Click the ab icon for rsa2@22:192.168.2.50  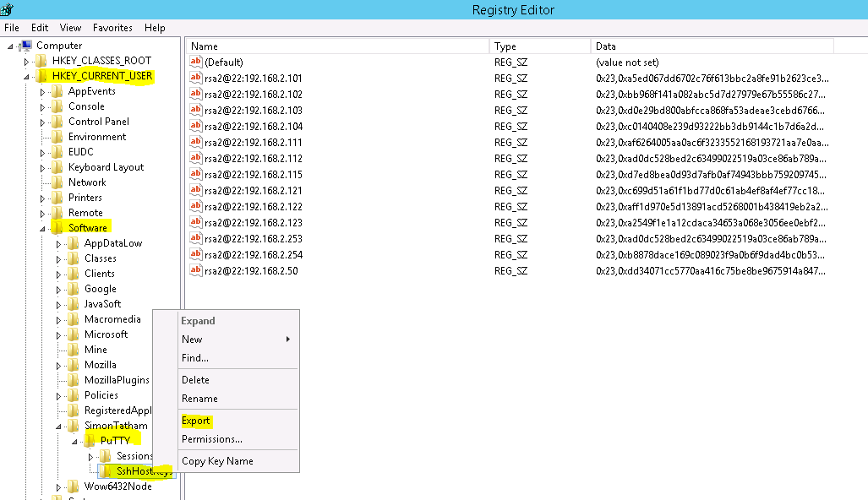click(194, 270)
